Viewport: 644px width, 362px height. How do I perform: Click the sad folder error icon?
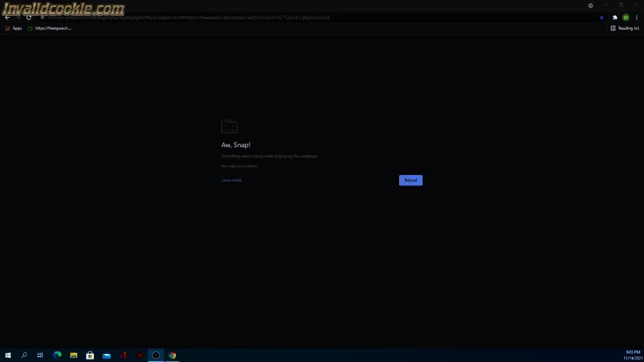[x=229, y=127]
